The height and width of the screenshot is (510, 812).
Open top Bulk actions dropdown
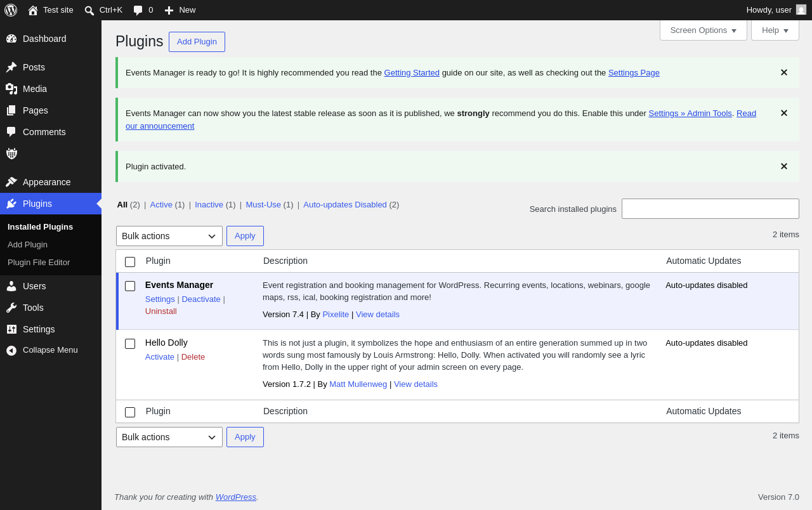tap(169, 236)
